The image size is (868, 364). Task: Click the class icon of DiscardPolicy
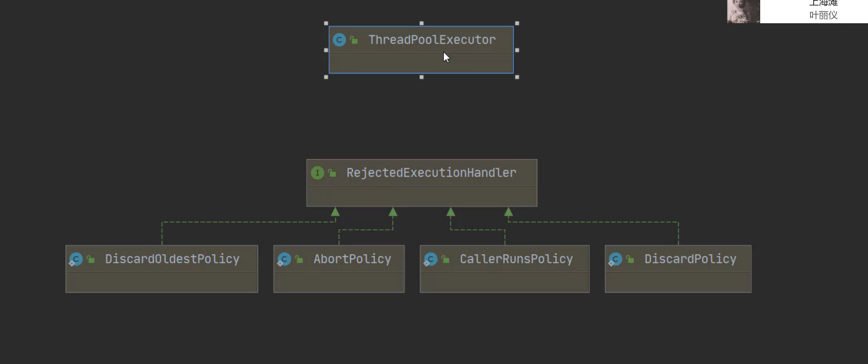click(615, 259)
